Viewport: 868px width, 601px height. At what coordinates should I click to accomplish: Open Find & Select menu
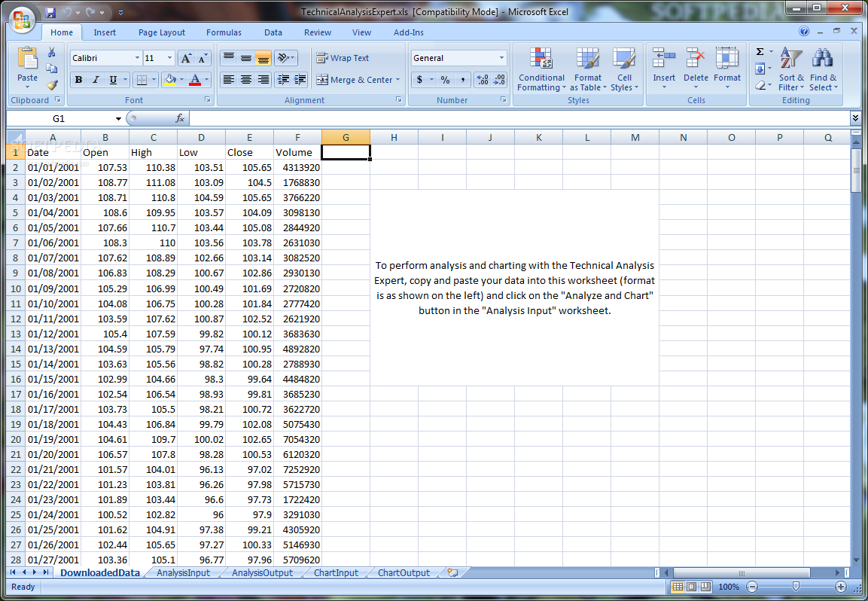(823, 69)
